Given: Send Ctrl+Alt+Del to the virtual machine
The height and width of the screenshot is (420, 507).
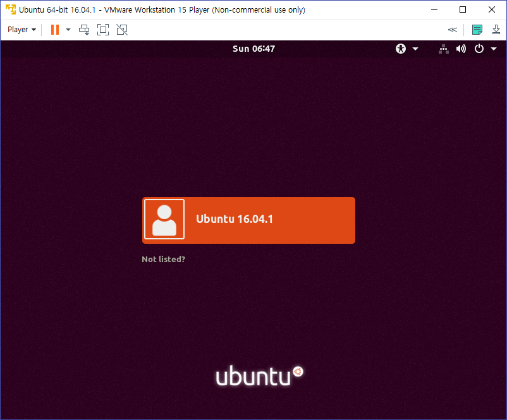Looking at the screenshot, I should point(84,30).
